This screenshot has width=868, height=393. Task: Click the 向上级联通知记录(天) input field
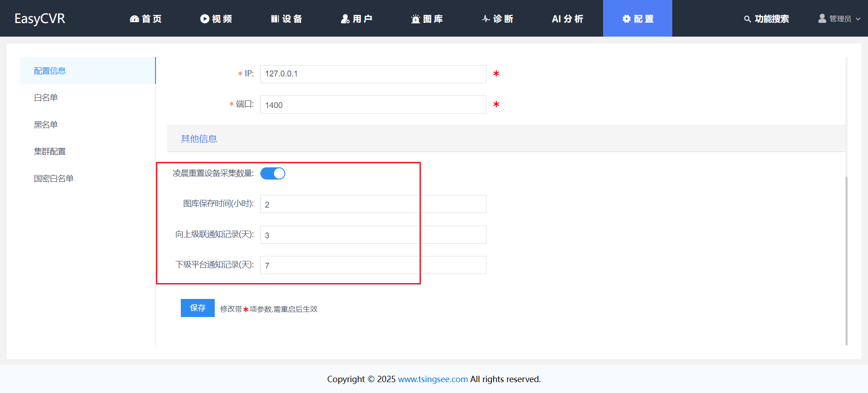pos(373,235)
